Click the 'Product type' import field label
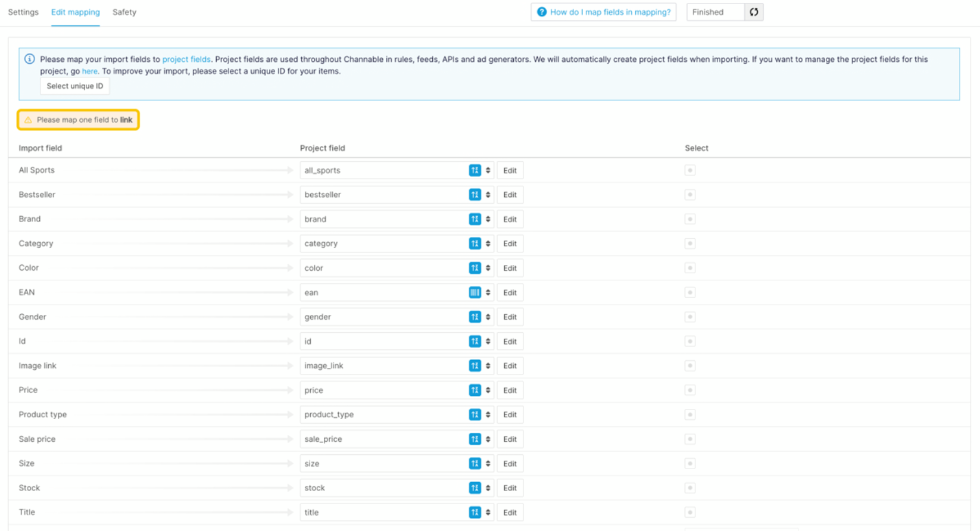 pos(43,414)
